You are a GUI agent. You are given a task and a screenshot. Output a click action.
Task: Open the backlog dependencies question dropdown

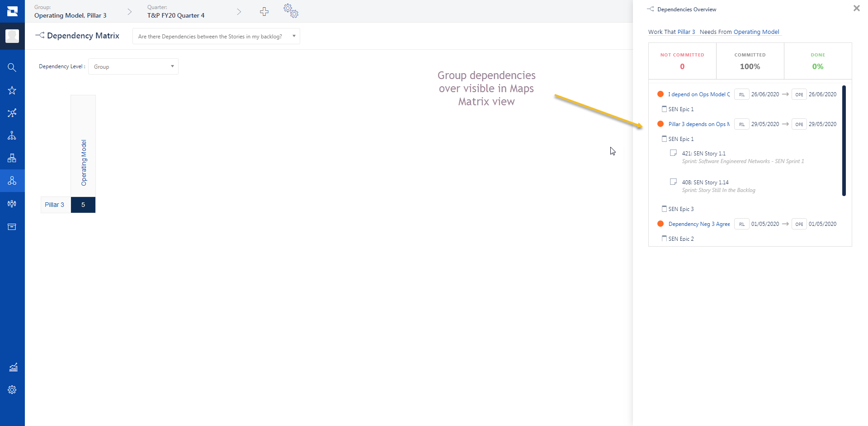pos(216,36)
